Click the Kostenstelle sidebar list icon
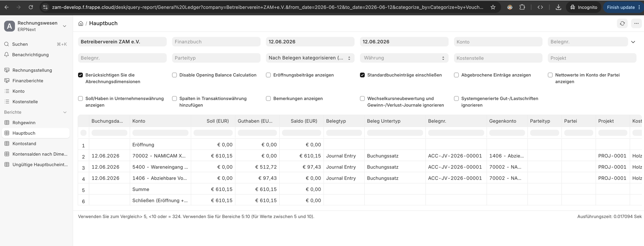This screenshot has height=246, width=644. pos(7,102)
